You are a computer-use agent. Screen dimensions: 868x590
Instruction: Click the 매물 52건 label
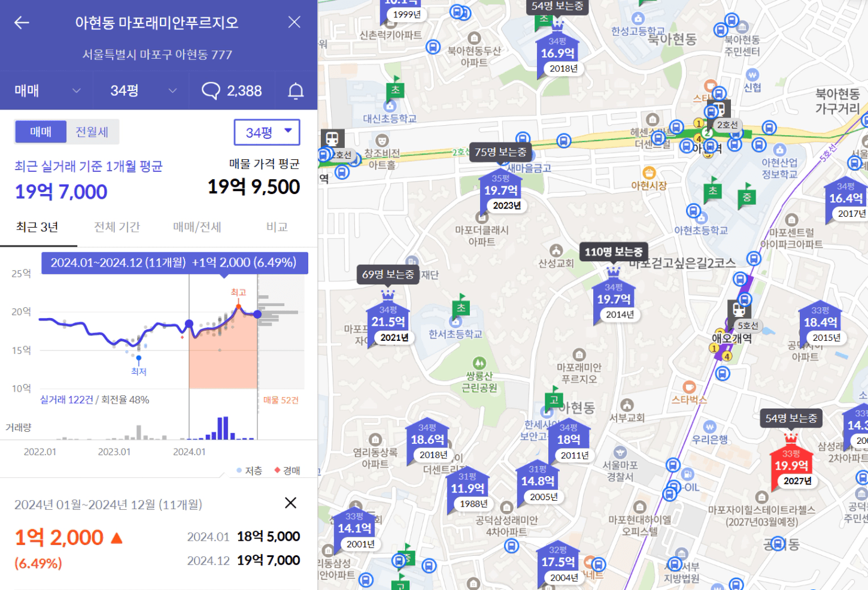(281, 400)
